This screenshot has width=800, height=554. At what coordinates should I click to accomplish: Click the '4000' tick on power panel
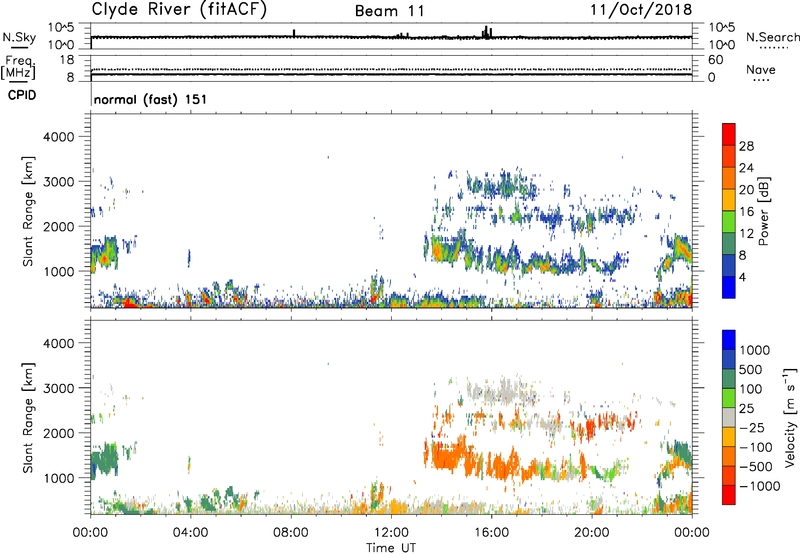coord(59,137)
